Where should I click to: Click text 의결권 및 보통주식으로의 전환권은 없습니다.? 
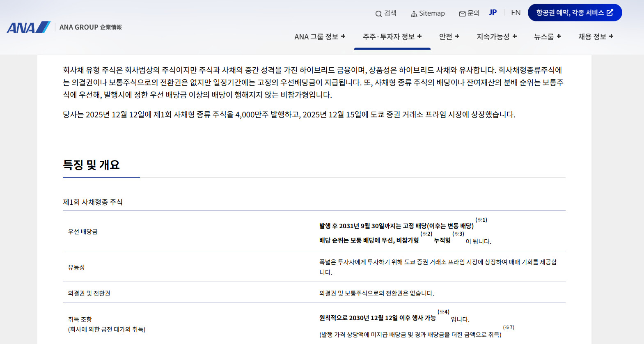377,293
